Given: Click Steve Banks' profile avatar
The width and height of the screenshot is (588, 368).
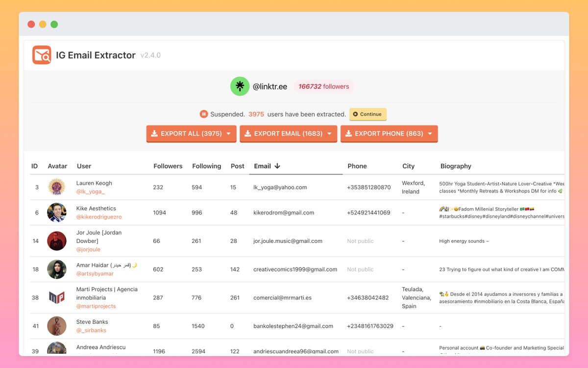Looking at the screenshot, I should pyautogui.click(x=57, y=326).
